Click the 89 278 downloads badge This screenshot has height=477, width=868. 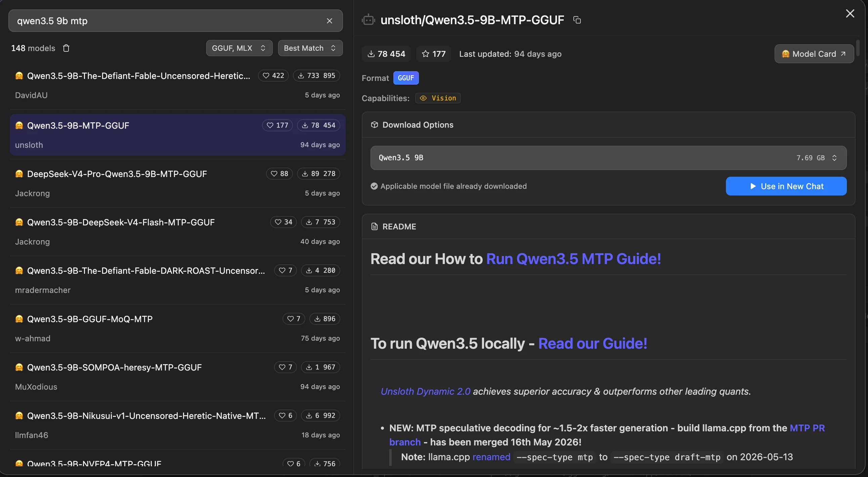318,174
